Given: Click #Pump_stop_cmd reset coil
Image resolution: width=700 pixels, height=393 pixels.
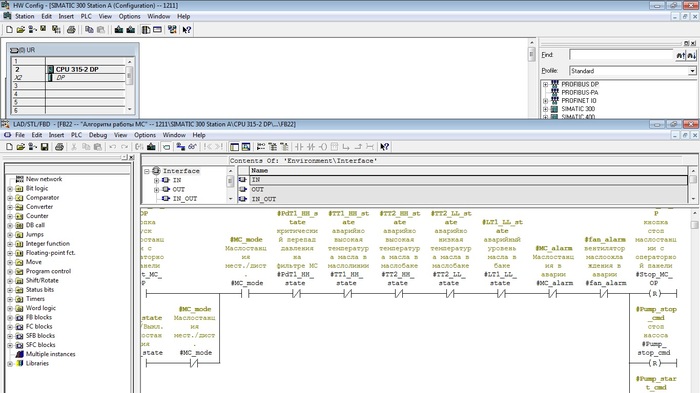Looking at the screenshot, I should (654, 363).
